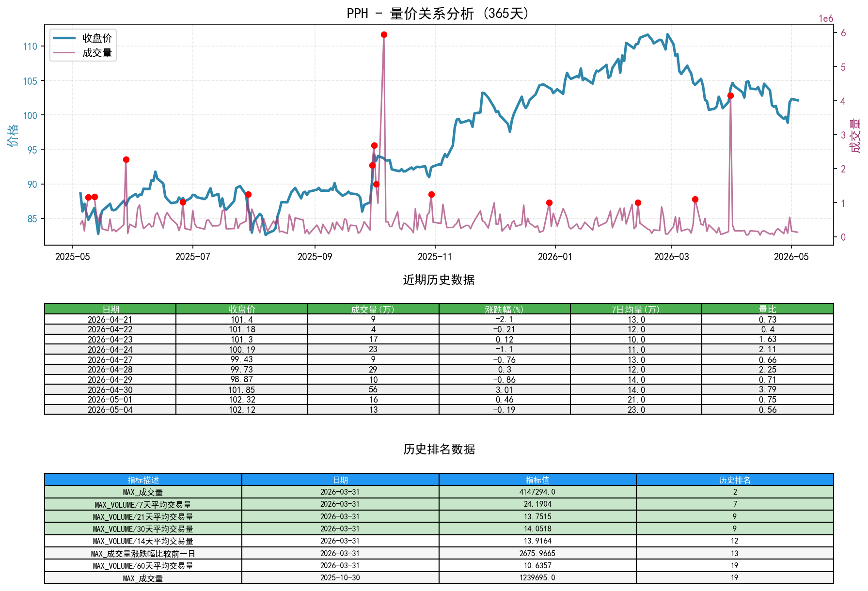The height and width of the screenshot is (591, 868).
Task: Click the 2025-09 x-axis tick label
Action: [315, 257]
